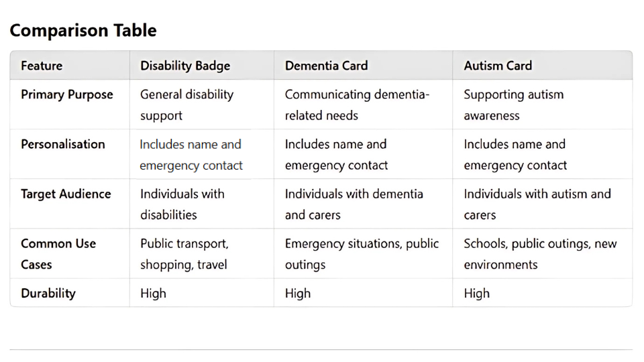Click the Personalisation row label
Screen dimensions: 644x362
point(63,144)
